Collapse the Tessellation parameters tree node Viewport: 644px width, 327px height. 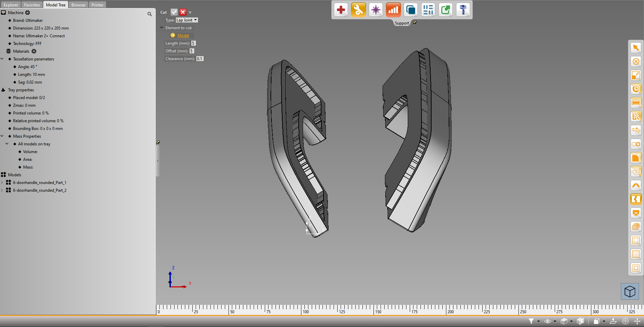[3, 59]
